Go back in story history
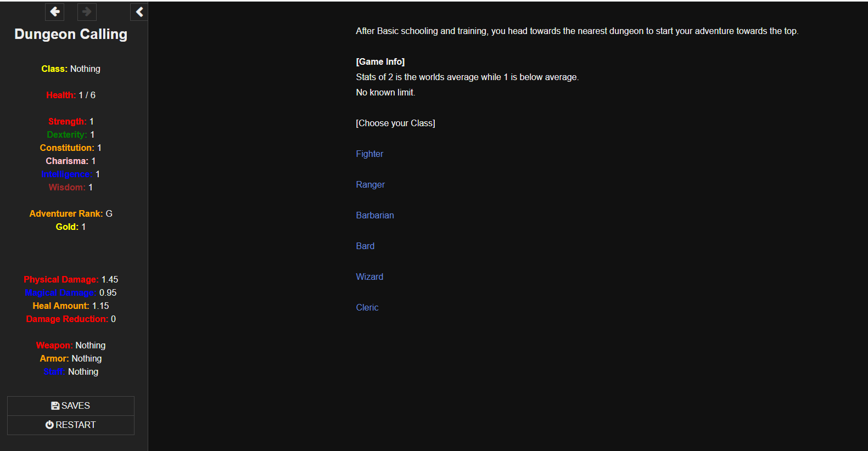868x451 pixels. point(55,12)
